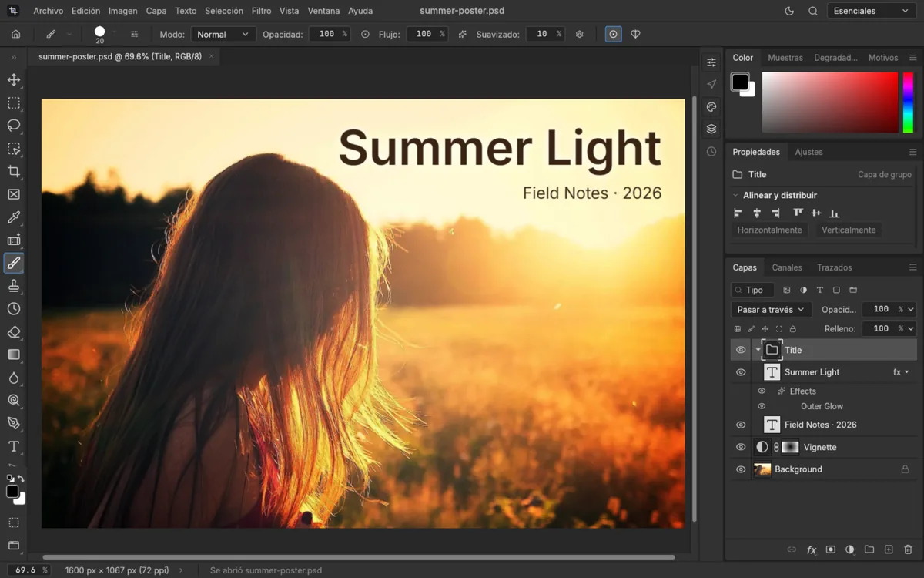Click the Horizontalmente distribute button
This screenshot has width=924, height=578.
point(769,230)
